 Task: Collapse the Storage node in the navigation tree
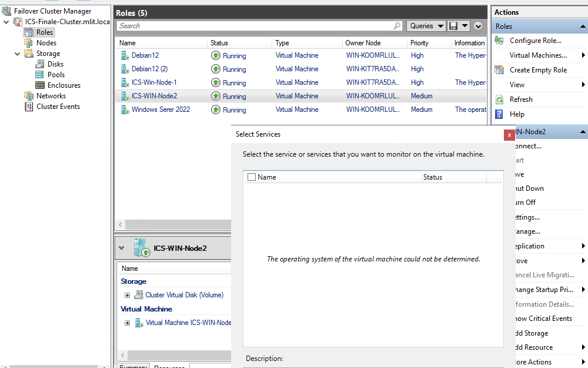[16, 53]
